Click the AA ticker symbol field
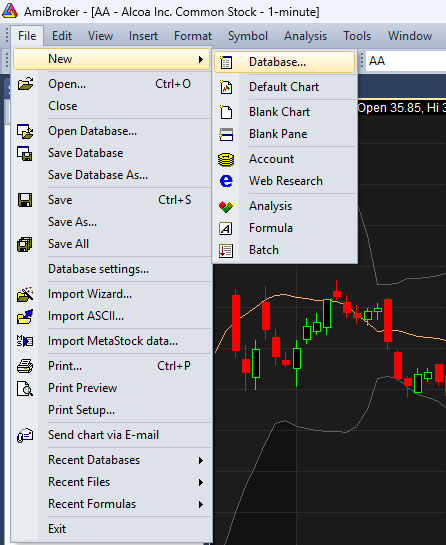446x545 pixels. tap(406, 61)
